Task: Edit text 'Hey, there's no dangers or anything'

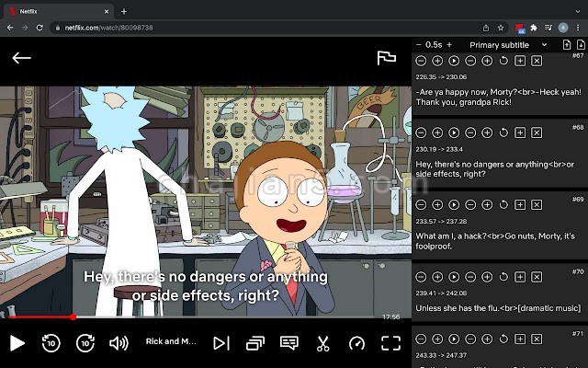Action: point(481,165)
